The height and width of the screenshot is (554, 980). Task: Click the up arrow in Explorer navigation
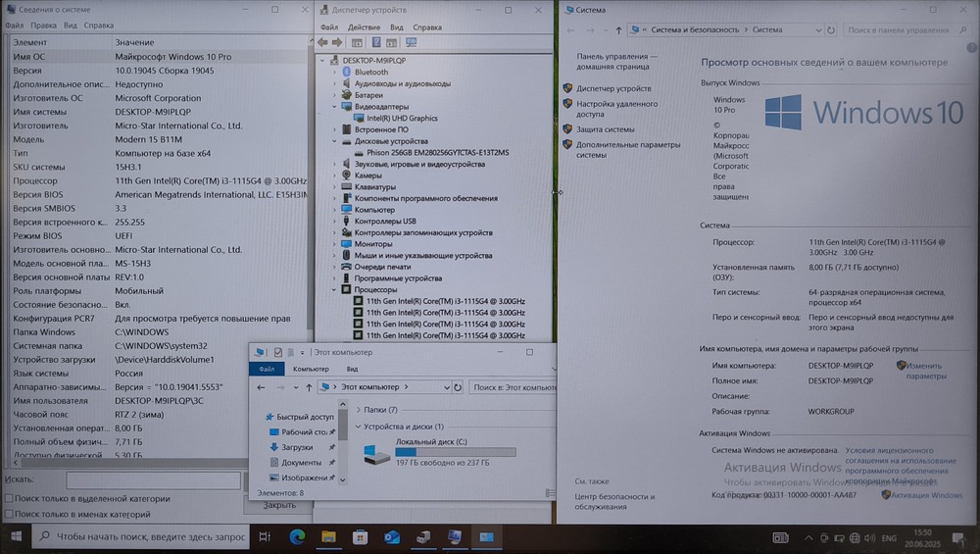pyautogui.click(x=310, y=387)
